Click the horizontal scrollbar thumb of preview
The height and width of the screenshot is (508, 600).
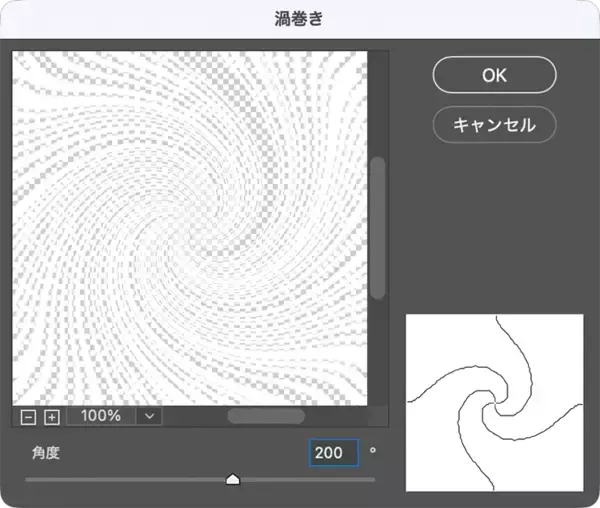(266, 416)
